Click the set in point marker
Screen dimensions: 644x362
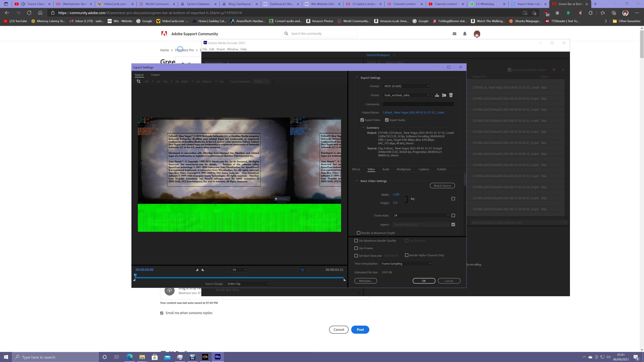[x=197, y=270]
